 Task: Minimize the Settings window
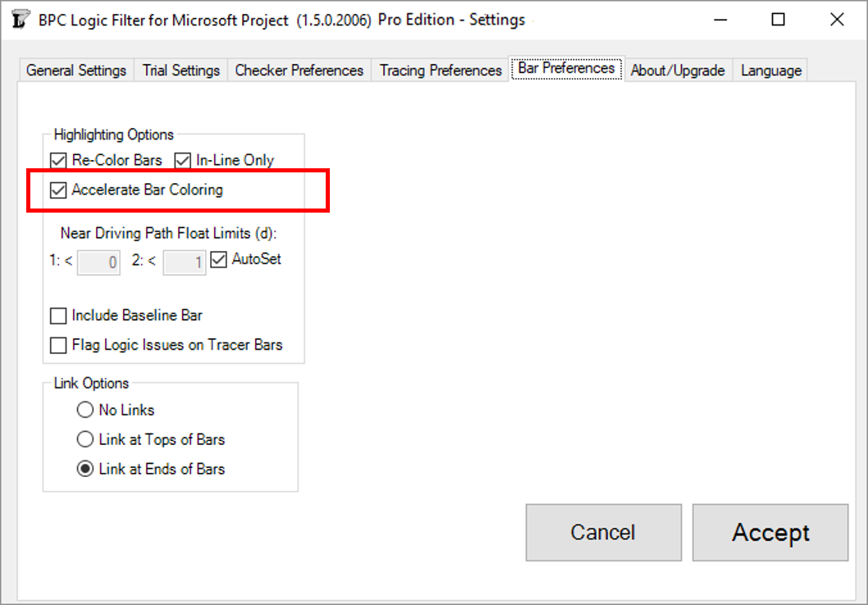coord(720,20)
